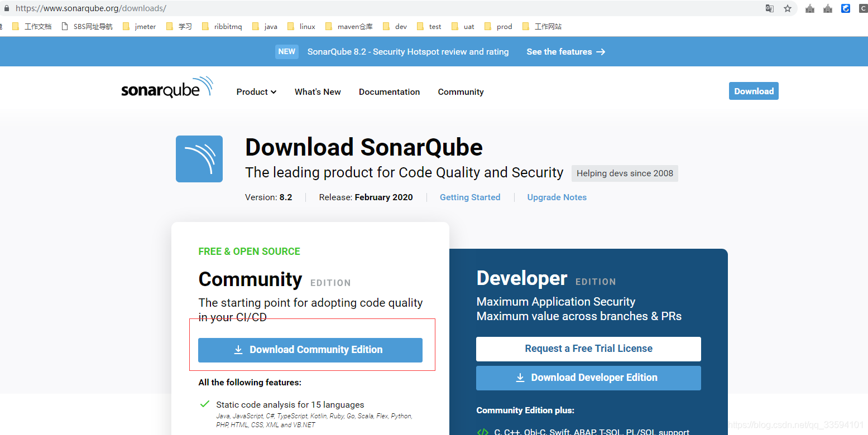Click the dark C extension icon at far right
Image resolution: width=868 pixels, height=435 pixels.
(x=863, y=8)
